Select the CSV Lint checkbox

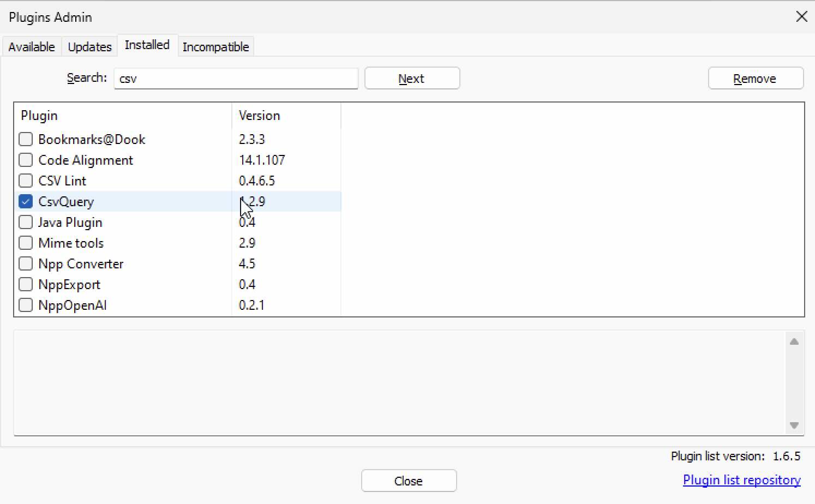pos(26,181)
